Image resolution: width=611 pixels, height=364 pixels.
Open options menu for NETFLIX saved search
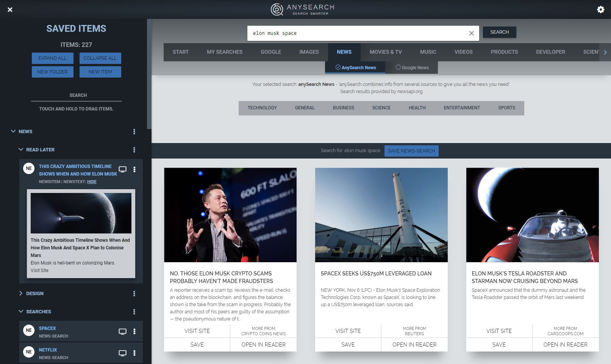(134, 353)
